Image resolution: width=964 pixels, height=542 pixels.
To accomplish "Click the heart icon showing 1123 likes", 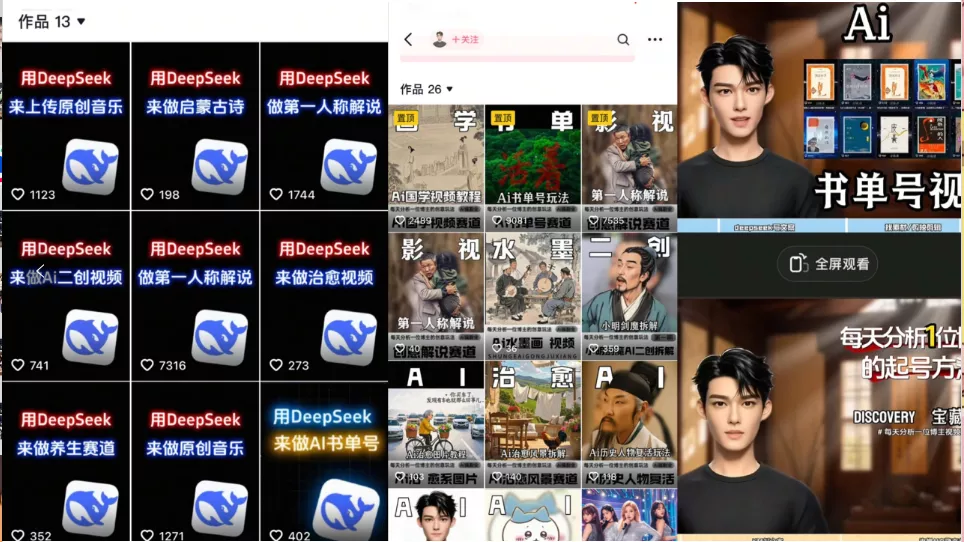I will [18, 195].
